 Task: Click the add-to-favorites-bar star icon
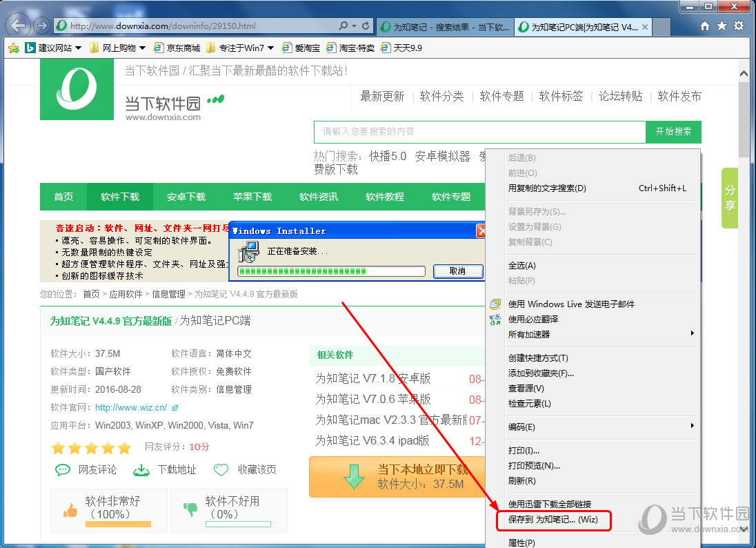tap(14, 48)
